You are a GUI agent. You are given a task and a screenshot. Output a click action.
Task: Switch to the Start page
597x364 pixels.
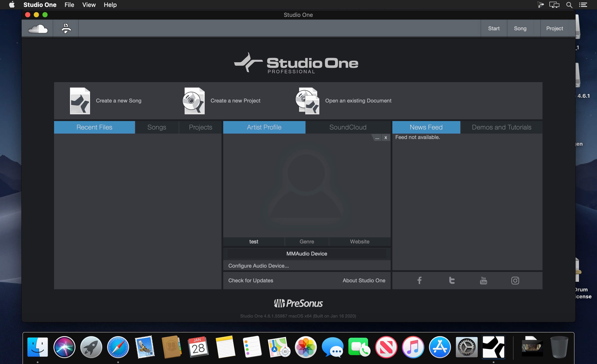pyautogui.click(x=494, y=28)
